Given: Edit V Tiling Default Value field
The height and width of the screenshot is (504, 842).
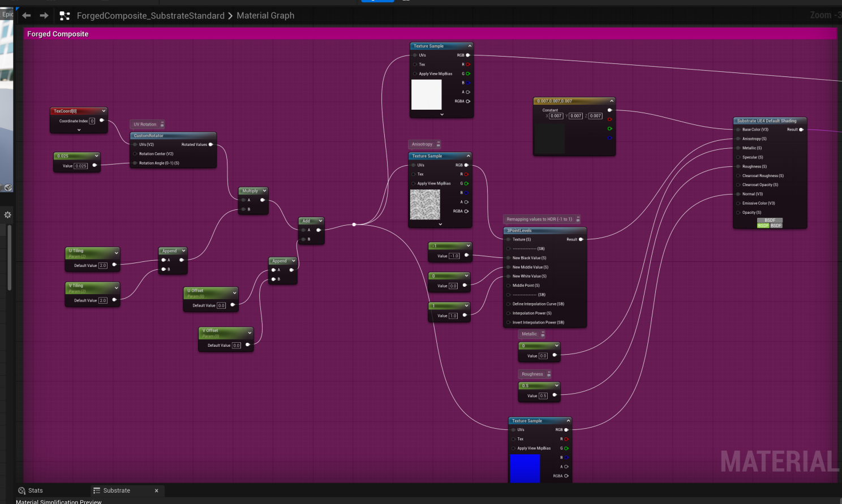Looking at the screenshot, I should click(x=103, y=301).
